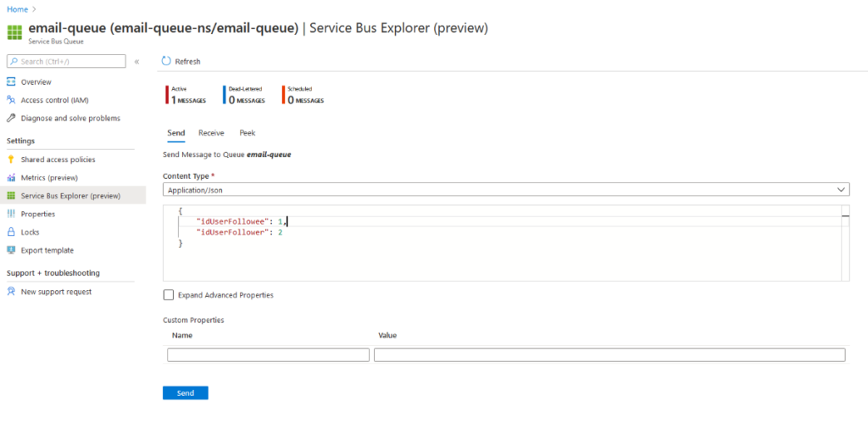Click the blue Send button
The height and width of the screenshot is (424, 868).
[186, 393]
